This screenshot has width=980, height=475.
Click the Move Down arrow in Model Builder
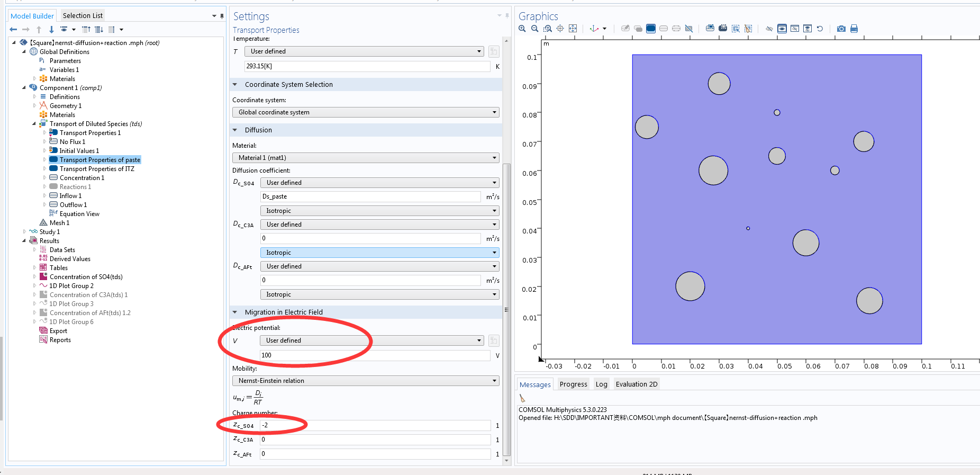[51, 30]
